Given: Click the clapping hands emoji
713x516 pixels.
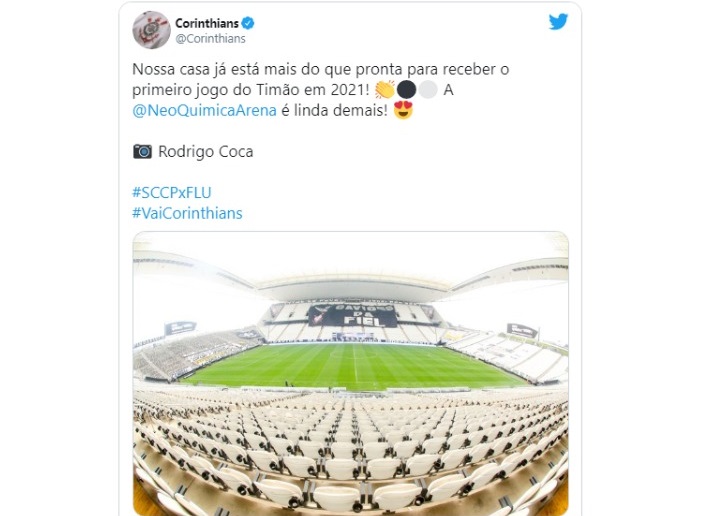Looking at the screenshot, I should [385, 90].
